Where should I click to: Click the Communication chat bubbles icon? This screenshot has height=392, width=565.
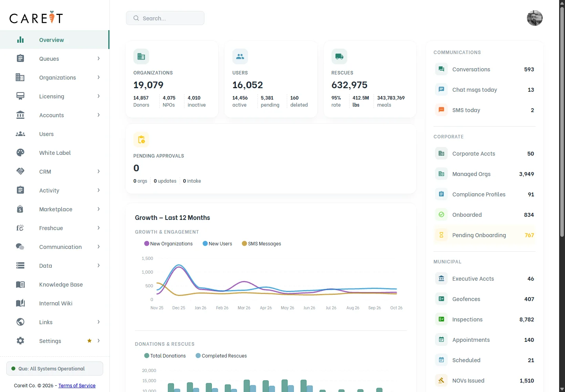point(20,247)
